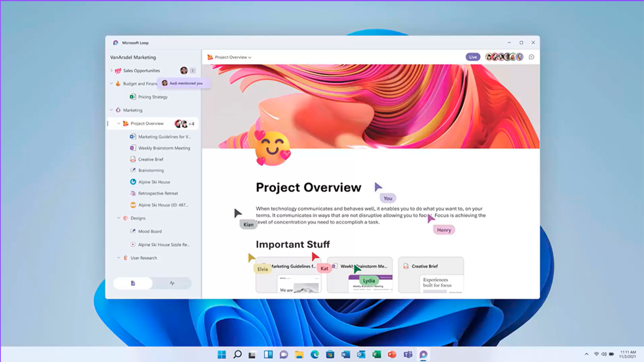Click the Windows Start button
The image size is (644, 362).
click(222, 354)
